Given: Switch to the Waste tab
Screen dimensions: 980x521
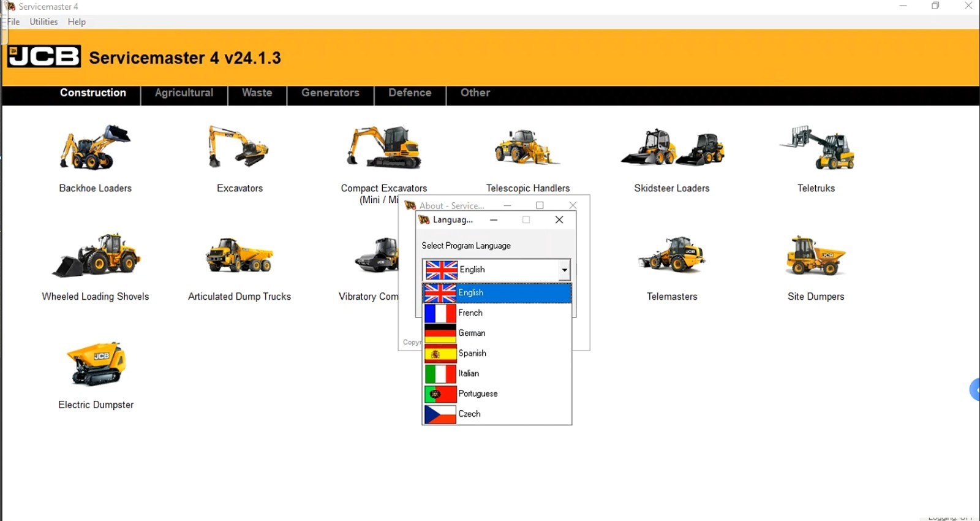Looking at the screenshot, I should pyautogui.click(x=257, y=93).
